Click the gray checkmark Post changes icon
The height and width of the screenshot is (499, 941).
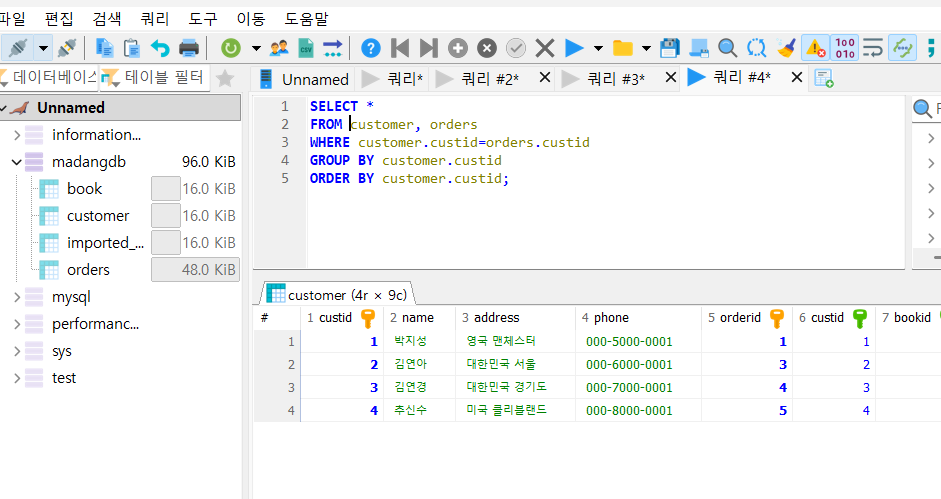[516, 48]
